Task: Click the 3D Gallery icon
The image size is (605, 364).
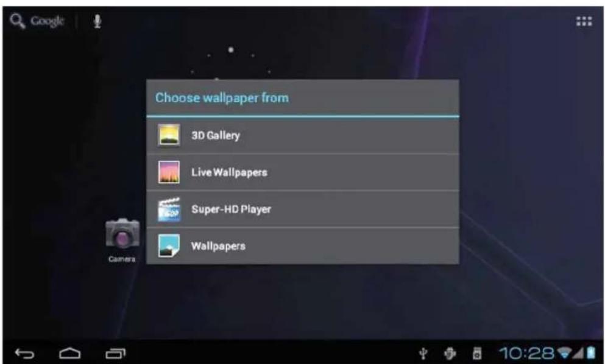Action: (x=169, y=135)
